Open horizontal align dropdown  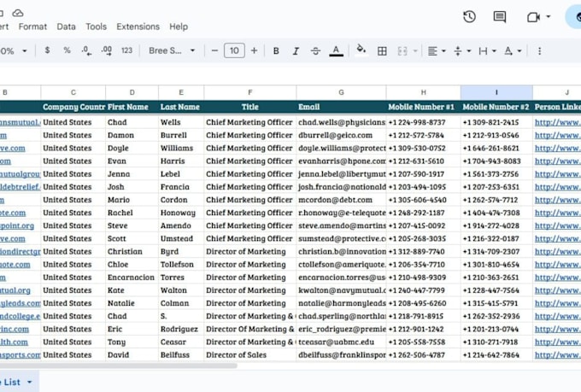tap(436, 50)
